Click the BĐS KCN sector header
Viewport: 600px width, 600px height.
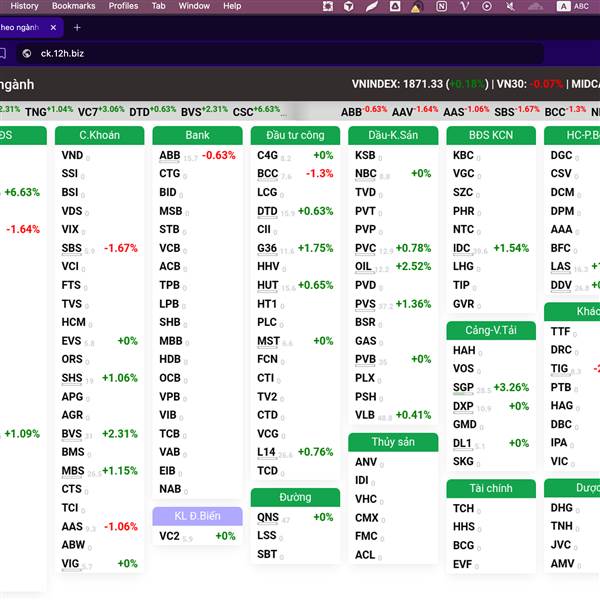click(x=491, y=135)
